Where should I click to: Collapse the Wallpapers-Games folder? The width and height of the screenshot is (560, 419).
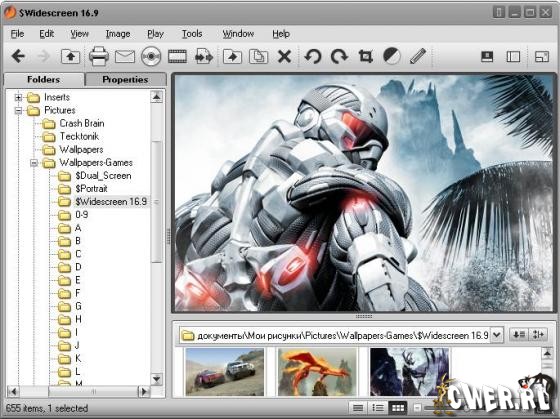[x=34, y=163]
